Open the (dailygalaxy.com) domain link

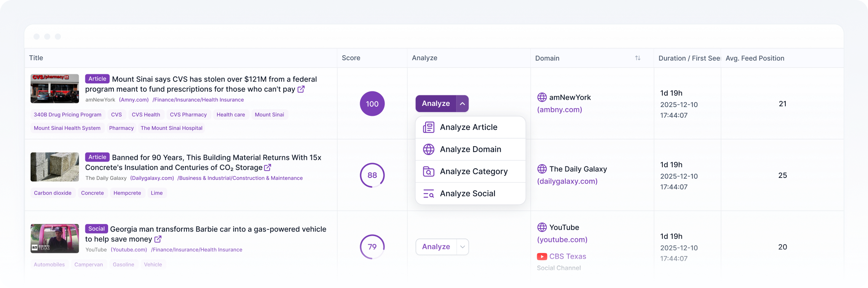(x=567, y=181)
